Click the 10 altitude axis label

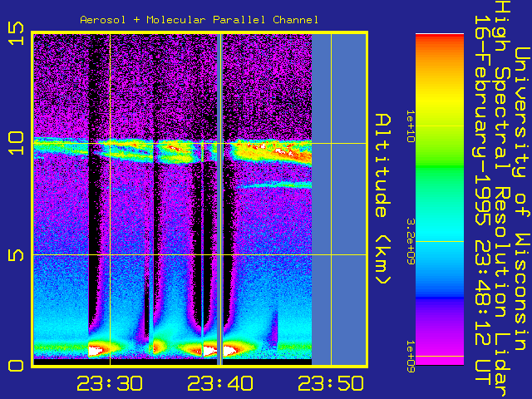pyautogui.click(x=16, y=144)
